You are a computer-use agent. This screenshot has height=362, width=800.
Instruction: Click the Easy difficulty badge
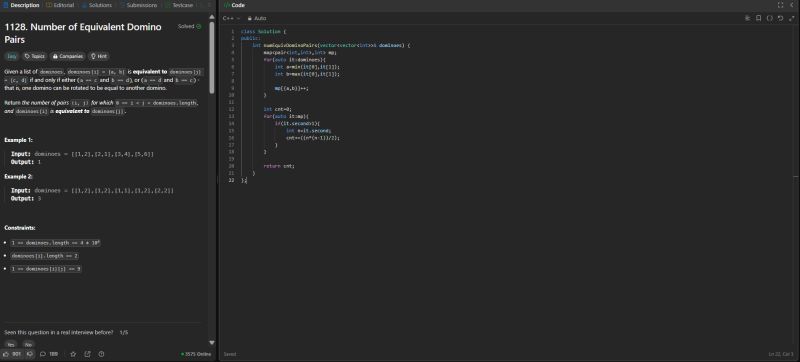[x=12, y=56]
